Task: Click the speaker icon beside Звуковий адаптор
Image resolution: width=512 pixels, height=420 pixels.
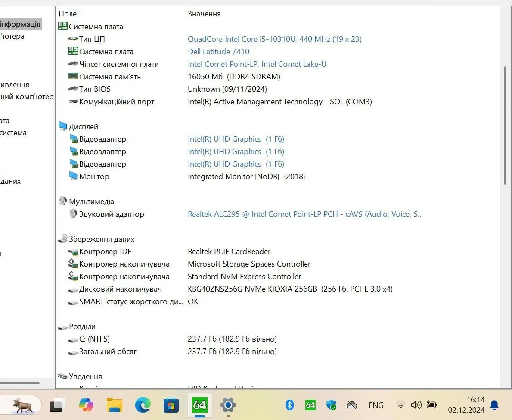Action: [73, 214]
